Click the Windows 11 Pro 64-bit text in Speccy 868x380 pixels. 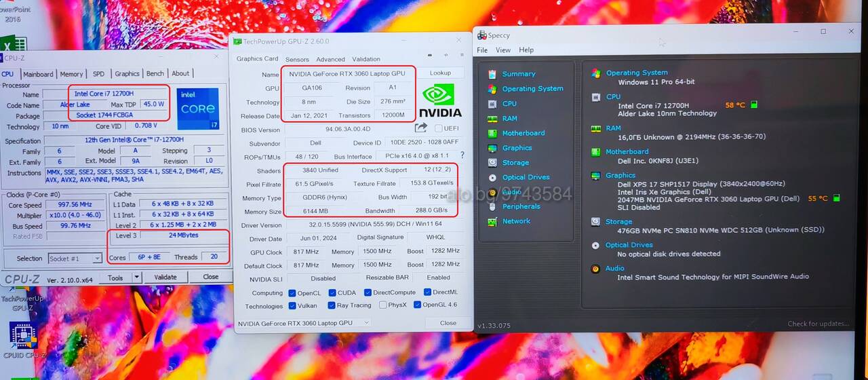[x=656, y=82]
